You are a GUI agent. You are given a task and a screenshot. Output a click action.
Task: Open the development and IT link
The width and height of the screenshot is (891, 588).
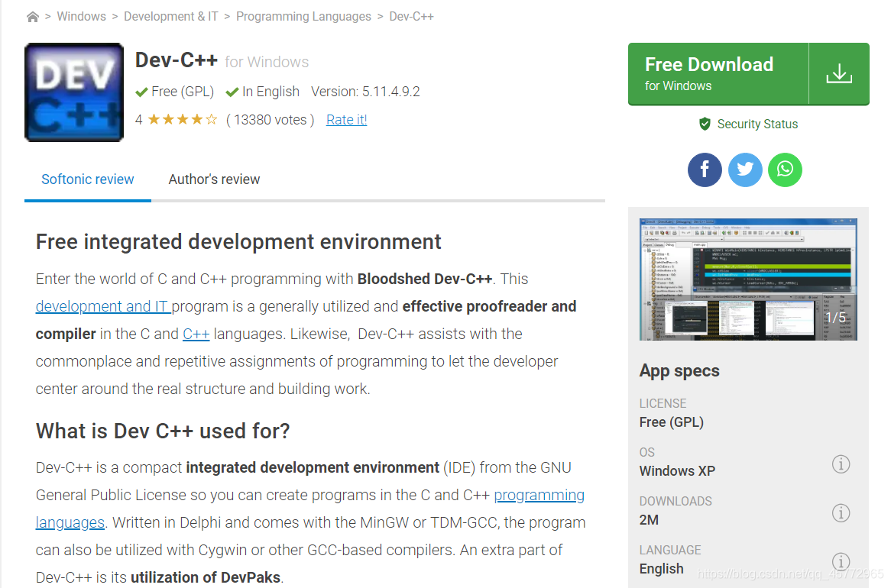click(x=103, y=306)
